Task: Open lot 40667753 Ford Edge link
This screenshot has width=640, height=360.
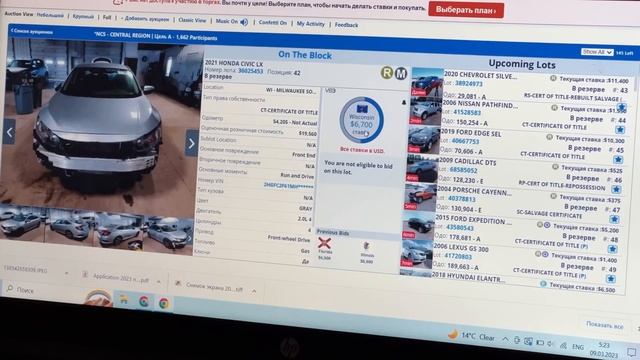Action: click(465, 141)
